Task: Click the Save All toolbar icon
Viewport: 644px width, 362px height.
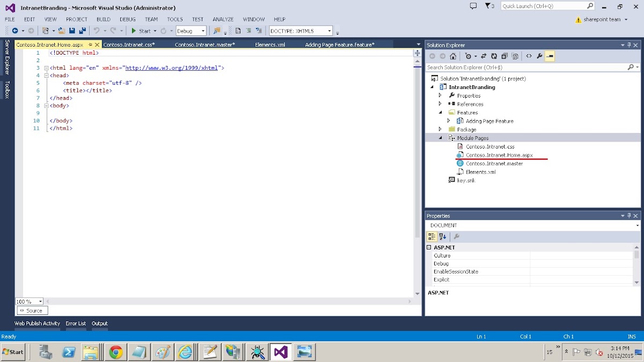Action: (x=82, y=31)
